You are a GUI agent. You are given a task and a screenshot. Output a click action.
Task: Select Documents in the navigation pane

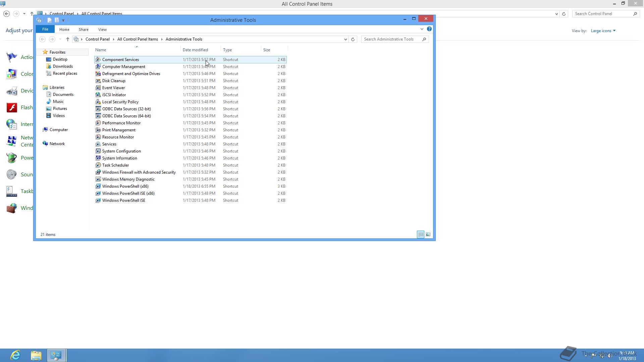63,95
